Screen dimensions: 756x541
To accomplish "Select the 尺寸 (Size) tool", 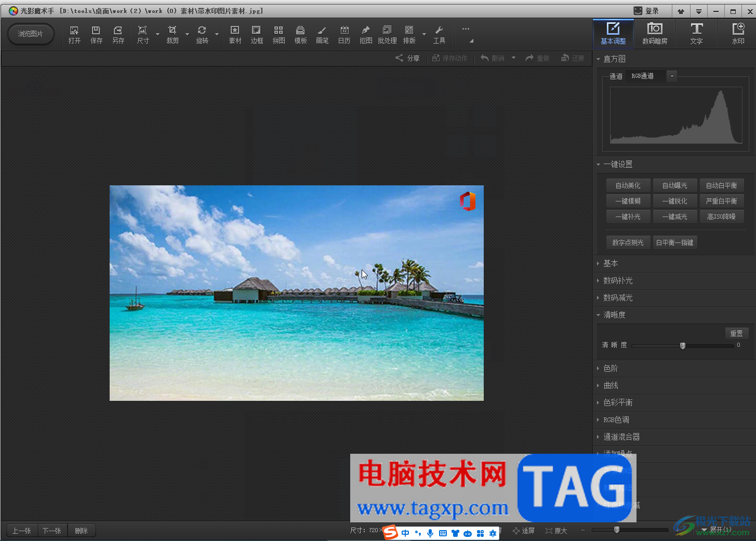I will coord(143,35).
